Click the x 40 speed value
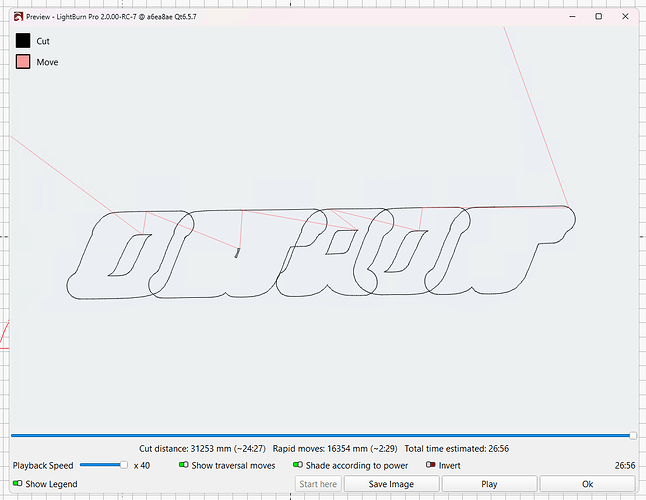 (x=142, y=465)
